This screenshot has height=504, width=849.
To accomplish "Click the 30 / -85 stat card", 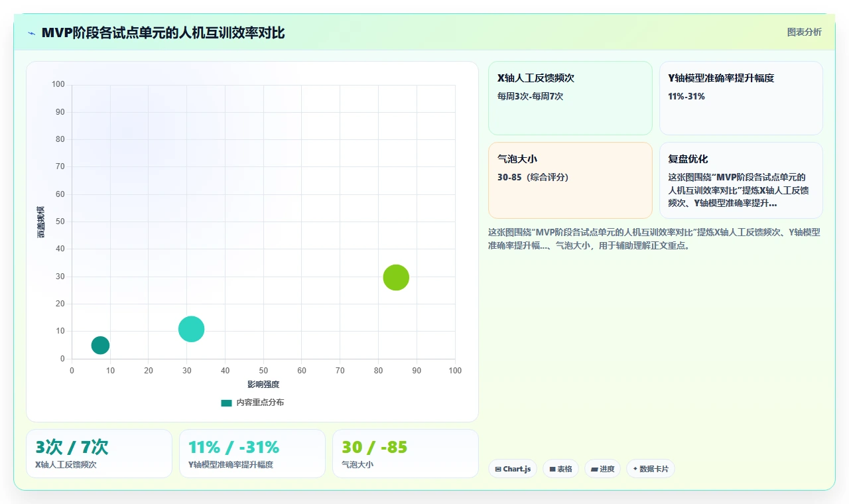I will tap(405, 454).
